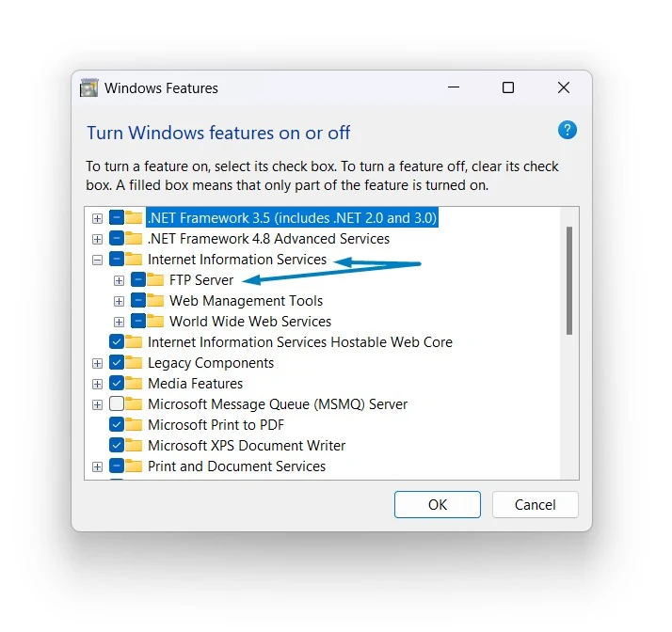Confirm changes with the OK button
Image resolution: width=672 pixels, height=632 pixels.
437,504
